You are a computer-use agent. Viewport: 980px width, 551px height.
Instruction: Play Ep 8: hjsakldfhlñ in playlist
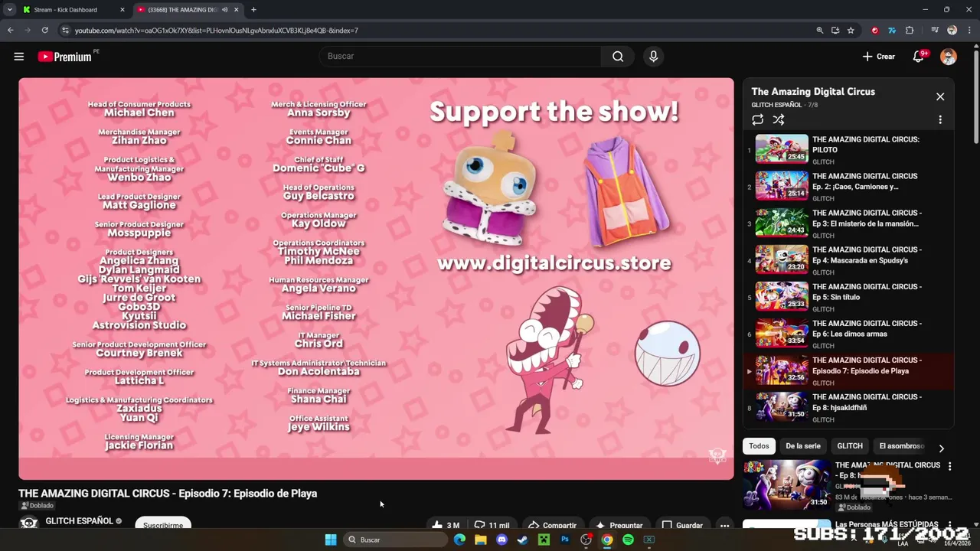(848, 407)
